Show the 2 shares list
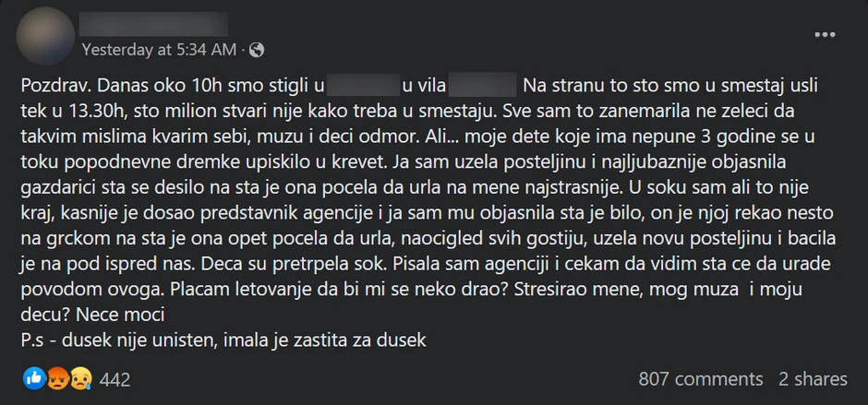The image size is (868, 405). tap(813, 379)
